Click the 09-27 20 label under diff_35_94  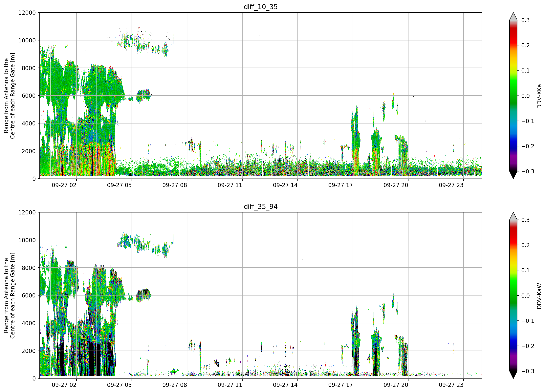click(396, 385)
